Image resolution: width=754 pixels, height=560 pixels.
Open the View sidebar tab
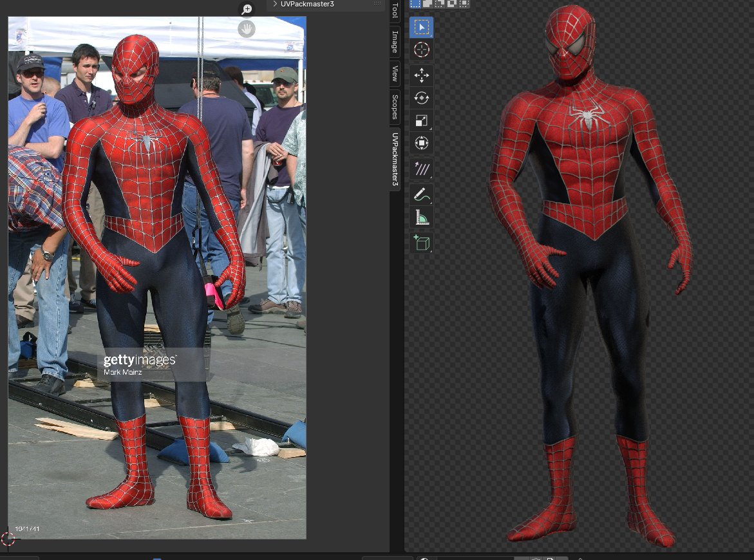(x=395, y=73)
